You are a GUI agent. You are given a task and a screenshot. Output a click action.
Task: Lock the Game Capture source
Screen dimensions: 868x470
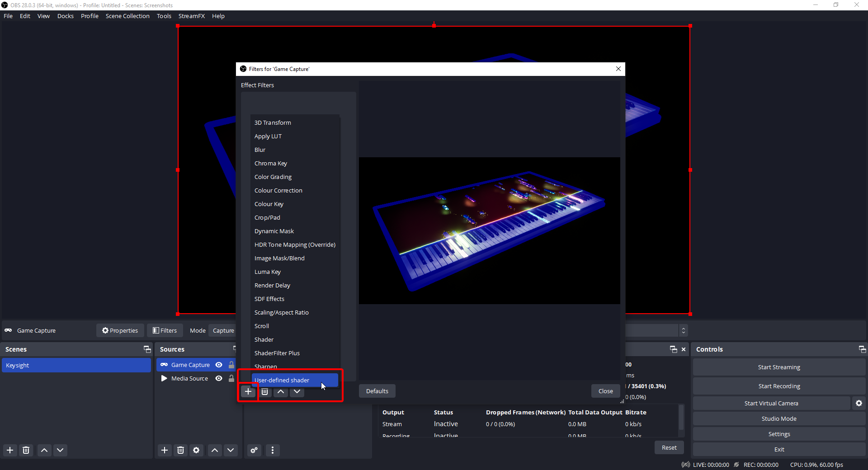pyautogui.click(x=231, y=365)
